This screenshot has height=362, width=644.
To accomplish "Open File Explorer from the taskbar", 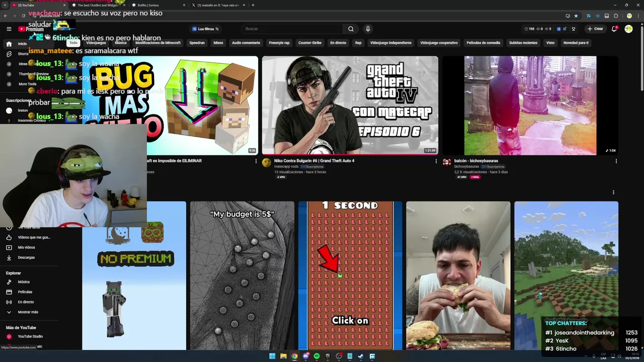I will point(283,356).
